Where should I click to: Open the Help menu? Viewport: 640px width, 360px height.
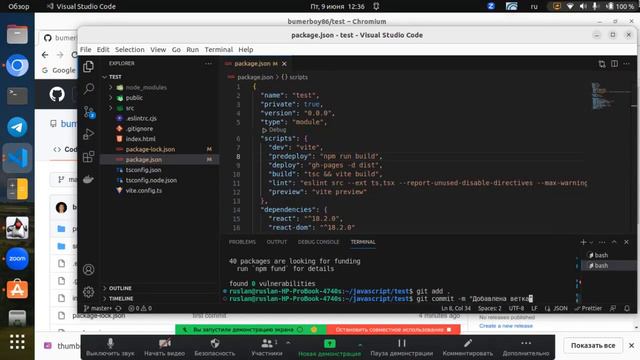point(246,49)
